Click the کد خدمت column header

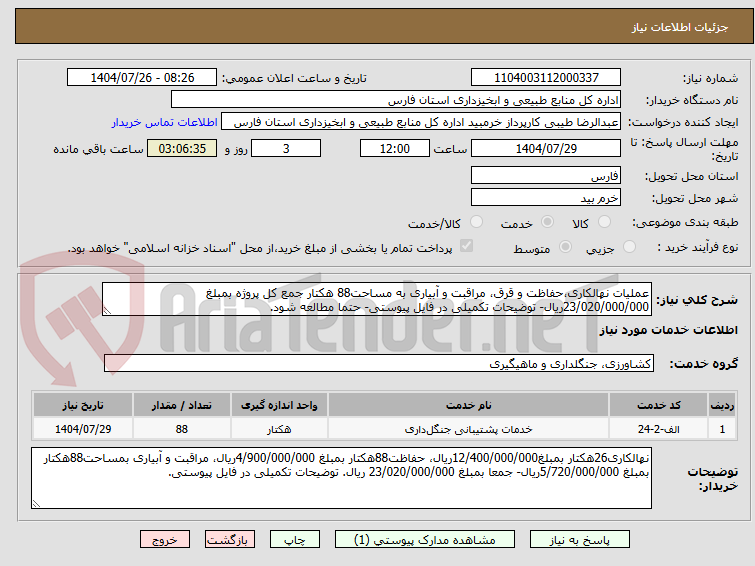click(658, 405)
